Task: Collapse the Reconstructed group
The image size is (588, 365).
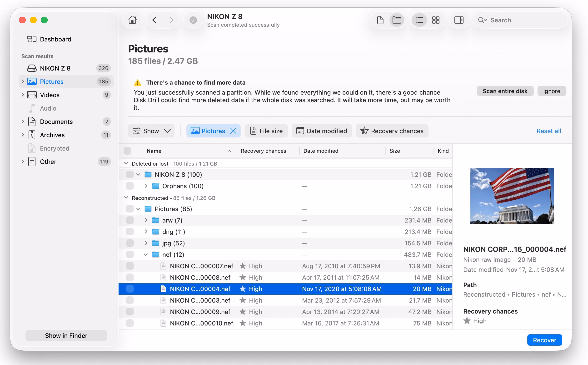Action: pyautogui.click(x=126, y=198)
